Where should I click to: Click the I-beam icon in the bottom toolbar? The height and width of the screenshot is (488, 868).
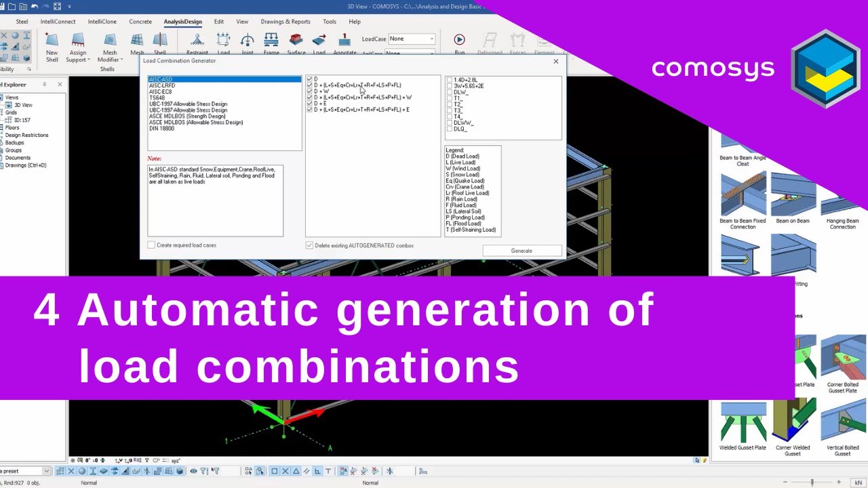pyautogui.click(x=92, y=471)
